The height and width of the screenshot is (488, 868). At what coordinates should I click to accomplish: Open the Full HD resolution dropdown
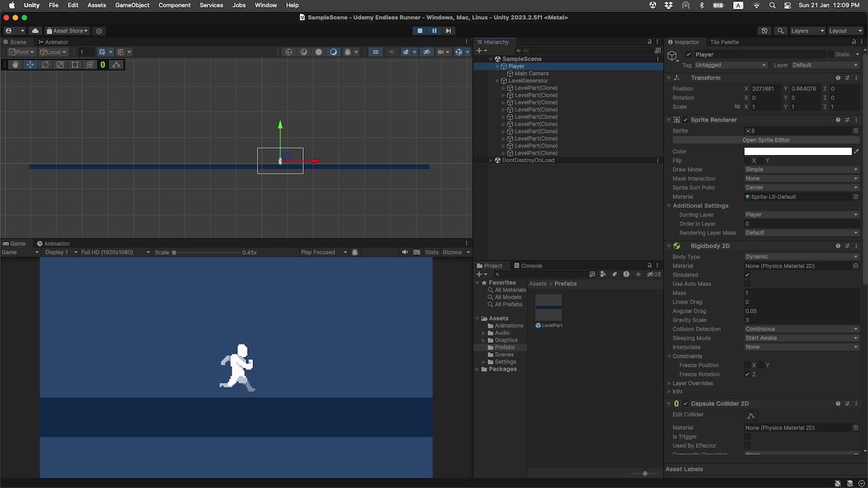pos(115,252)
